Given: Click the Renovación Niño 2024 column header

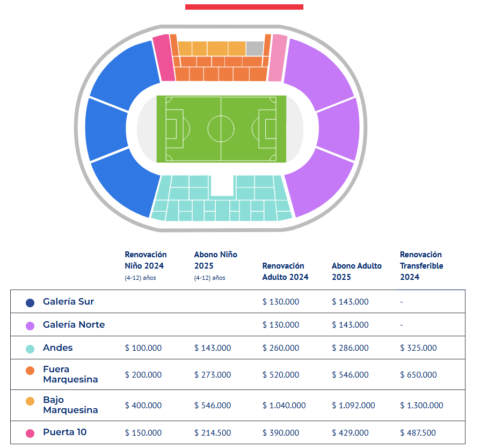Looking at the screenshot, I should click(146, 260).
